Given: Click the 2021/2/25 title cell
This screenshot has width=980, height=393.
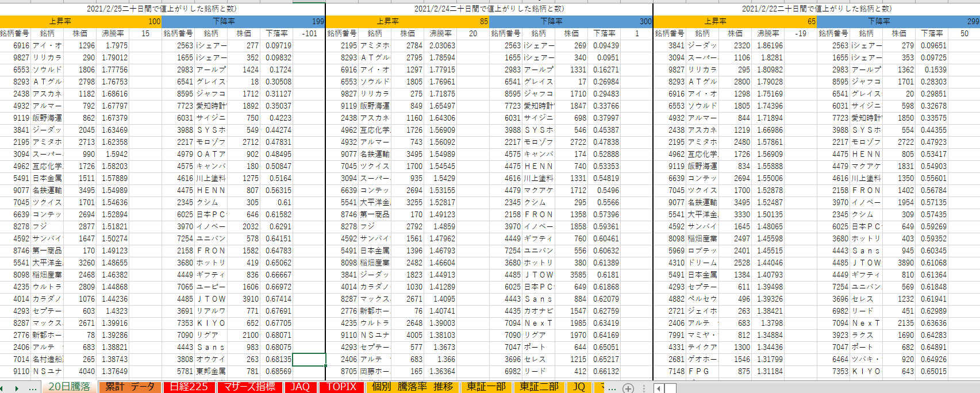Looking at the screenshot, I should pyautogui.click(x=162, y=9).
